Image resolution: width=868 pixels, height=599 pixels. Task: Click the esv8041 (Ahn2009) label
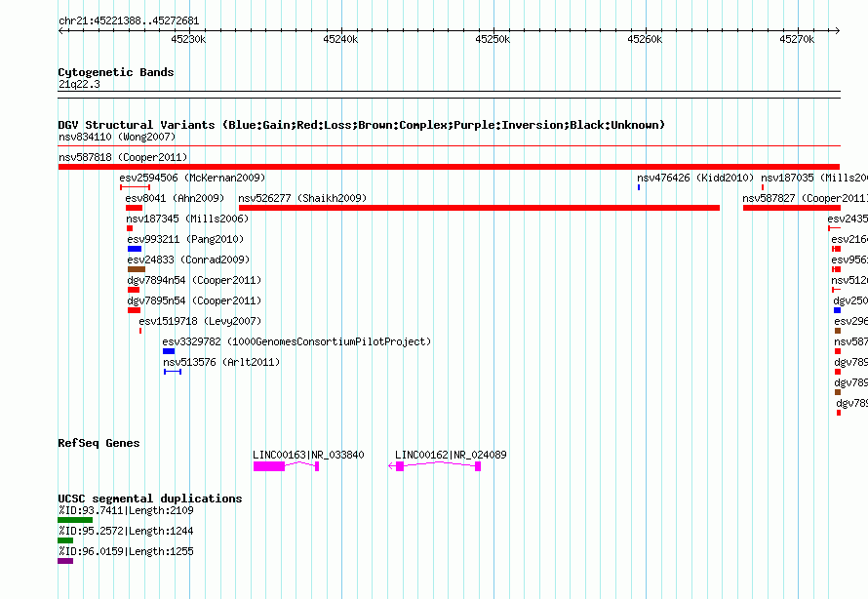pyautogui.click(x=175, y=198)
